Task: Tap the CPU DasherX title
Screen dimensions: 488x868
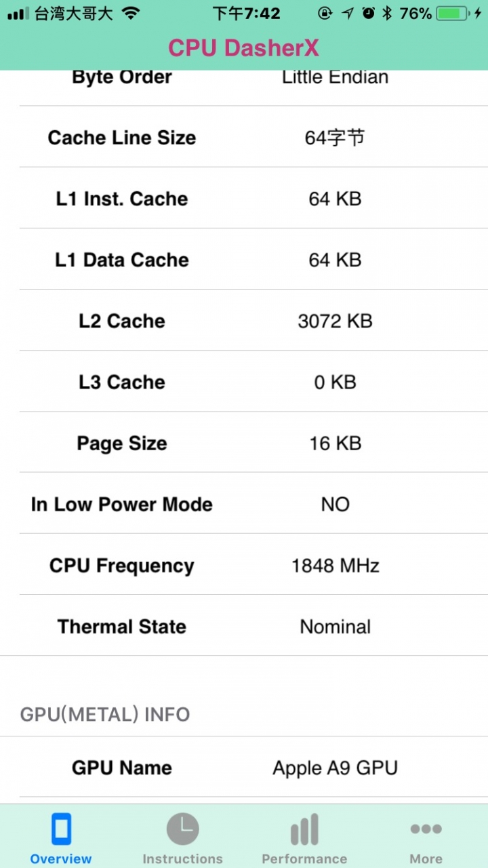Action: 243,48
